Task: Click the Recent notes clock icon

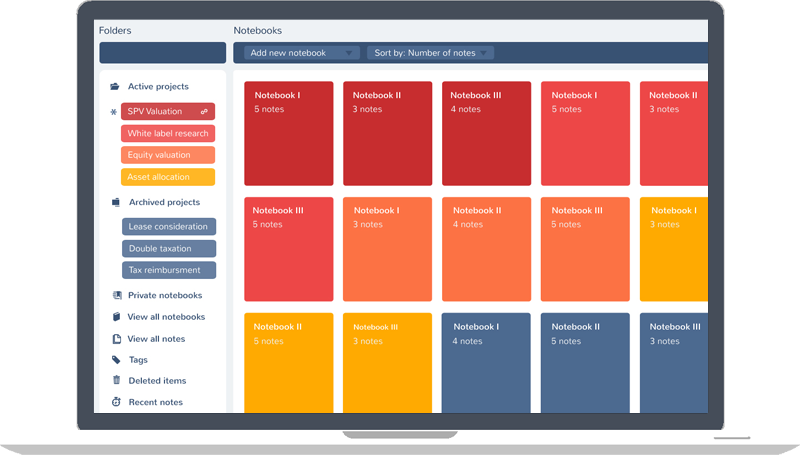Action: tap(117, 402)
